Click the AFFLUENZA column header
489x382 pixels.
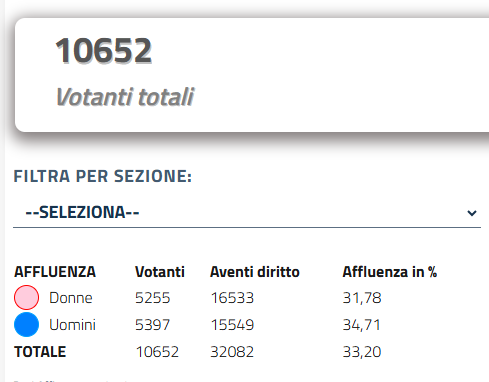coord(55,272)
